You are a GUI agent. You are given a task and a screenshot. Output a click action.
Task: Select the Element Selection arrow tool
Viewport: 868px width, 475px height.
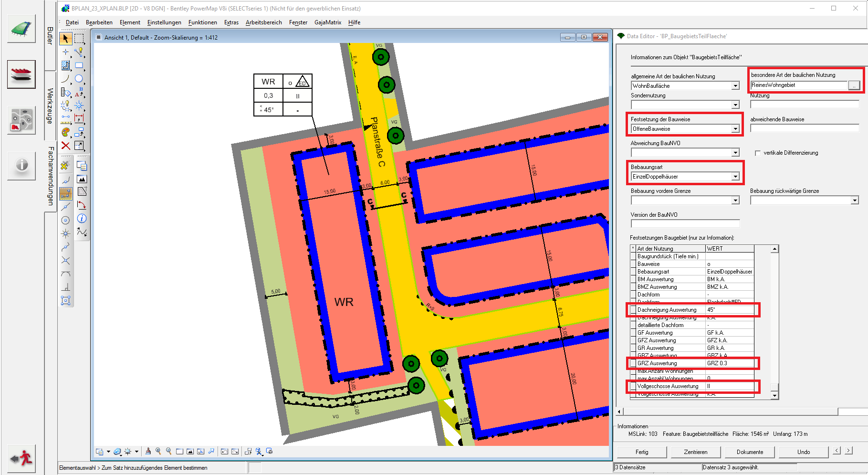pyautogui.click(x=66, y=39)
